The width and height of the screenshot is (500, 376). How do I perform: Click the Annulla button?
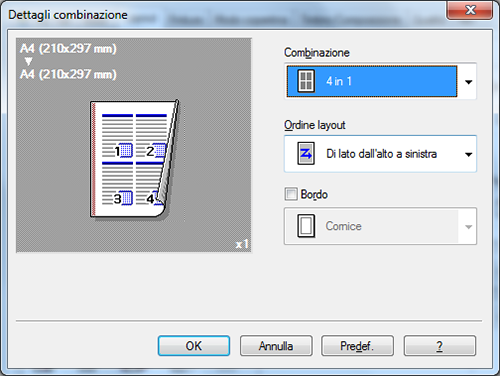[x=276, y=346]
